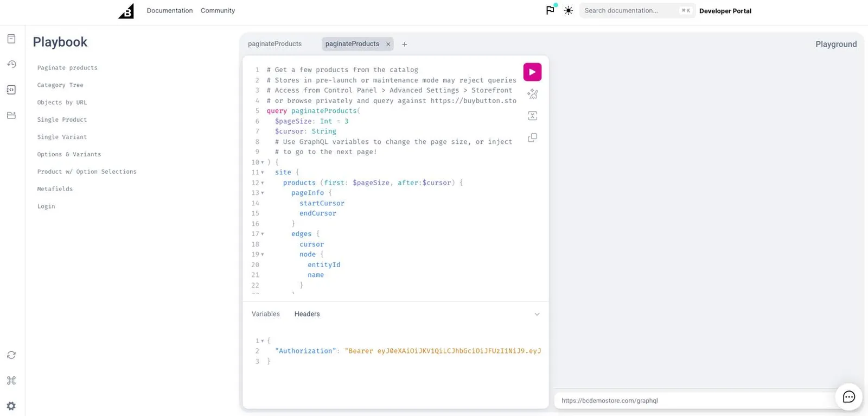
Task: Open the chat support bubble
Action: tap(849, 397)
